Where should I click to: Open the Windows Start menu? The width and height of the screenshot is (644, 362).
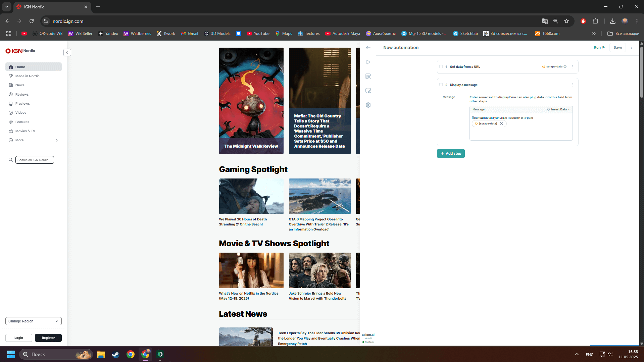[x=11, y=354]
